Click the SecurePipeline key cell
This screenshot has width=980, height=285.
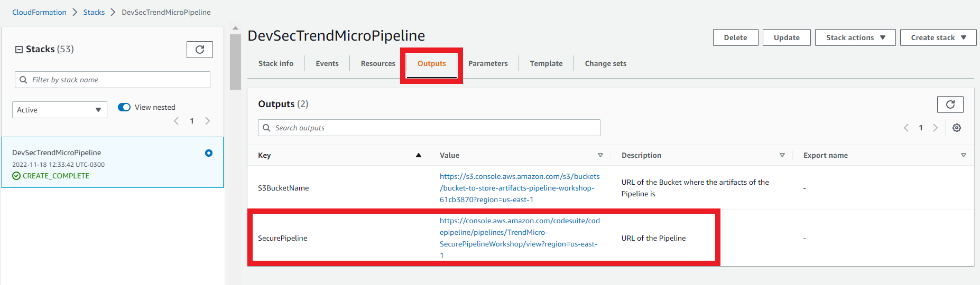(x=282, y=238)
